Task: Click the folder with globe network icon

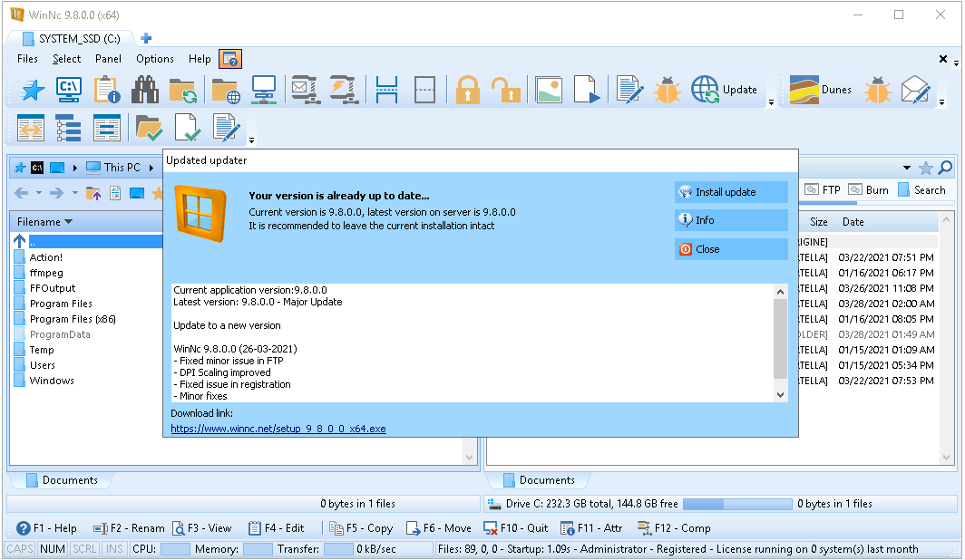Action: pos(226,90)
